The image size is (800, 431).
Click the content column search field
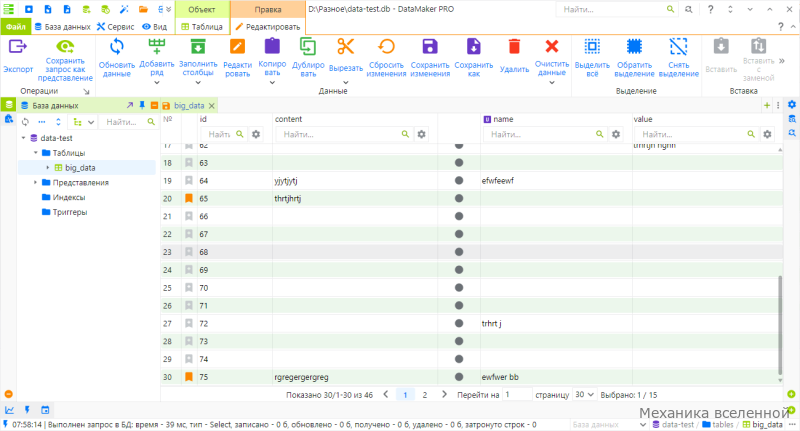click(342, 134)
